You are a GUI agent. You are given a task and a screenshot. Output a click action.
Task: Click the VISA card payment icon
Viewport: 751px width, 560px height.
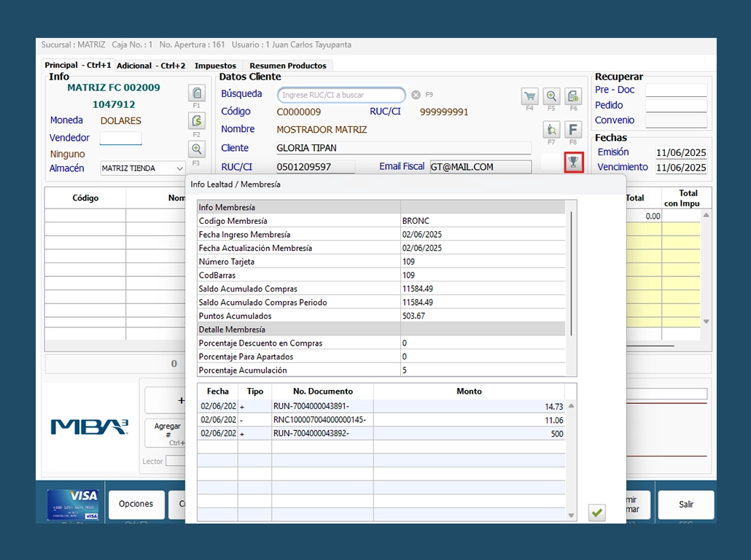pos(73,505)
